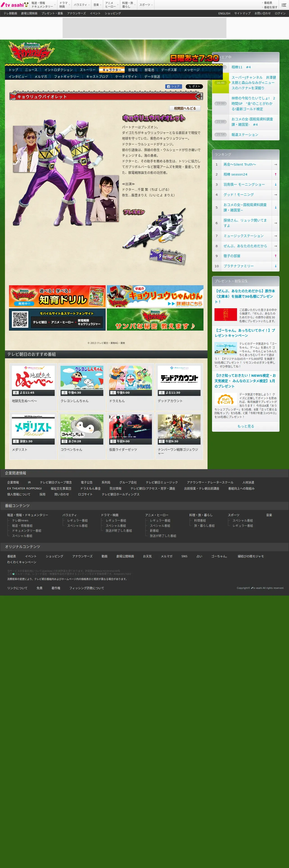Screen dimensions: 289x868
Task: Expand the スポーツ dropdown
Action: 146,5
